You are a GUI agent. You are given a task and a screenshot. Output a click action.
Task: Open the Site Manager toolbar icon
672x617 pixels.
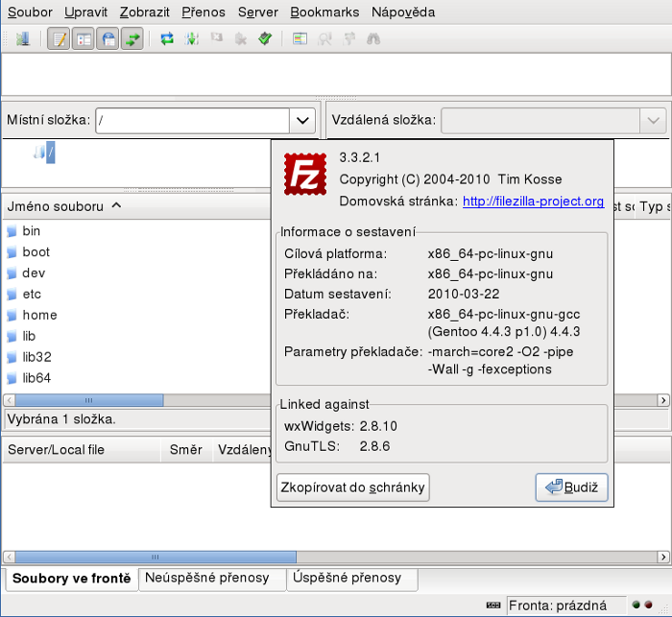(23, 39)
